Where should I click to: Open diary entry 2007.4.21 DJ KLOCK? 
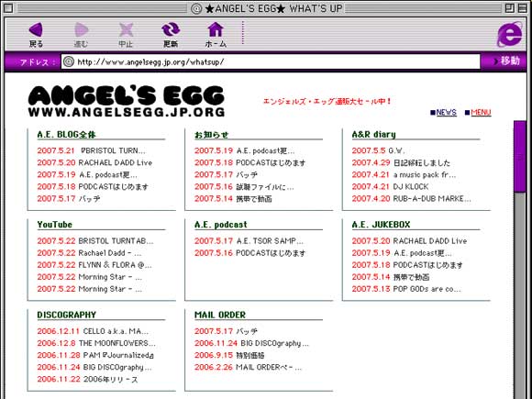[390, 186]
